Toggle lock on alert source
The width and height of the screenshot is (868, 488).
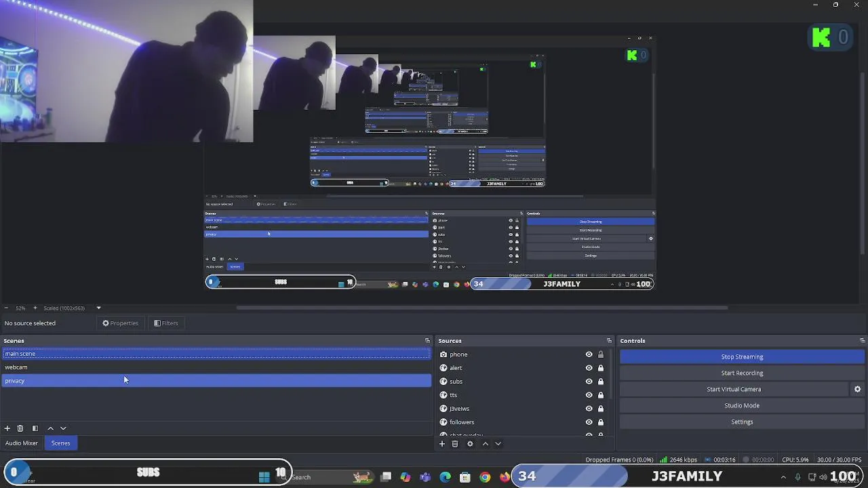[x=601, y=368]
